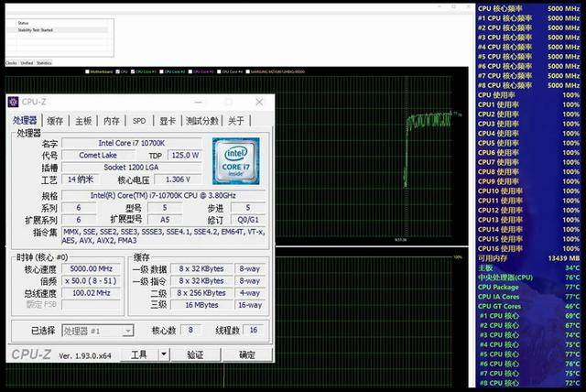The width and height of the screenshot is (586, 392).
Task: Switch to the 主板 tab
Action: pos(83,121)
